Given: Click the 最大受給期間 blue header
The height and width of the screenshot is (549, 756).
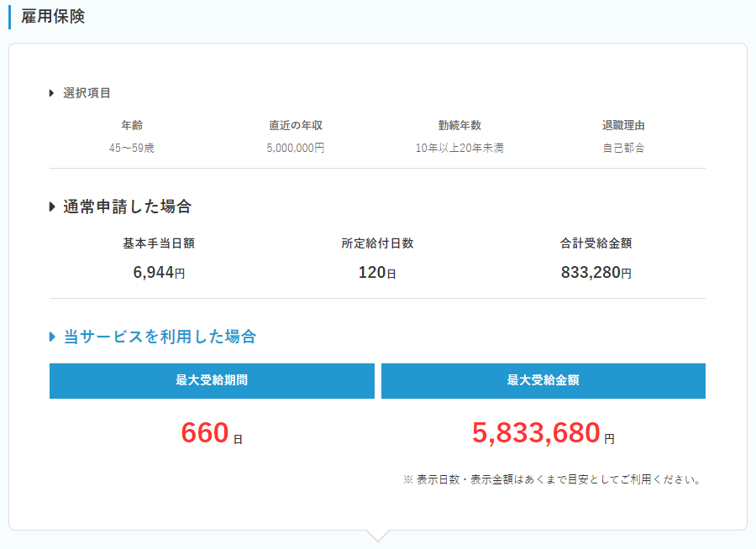Looking at the screenshot, I should pyautogui.click(x=213, y=381).
